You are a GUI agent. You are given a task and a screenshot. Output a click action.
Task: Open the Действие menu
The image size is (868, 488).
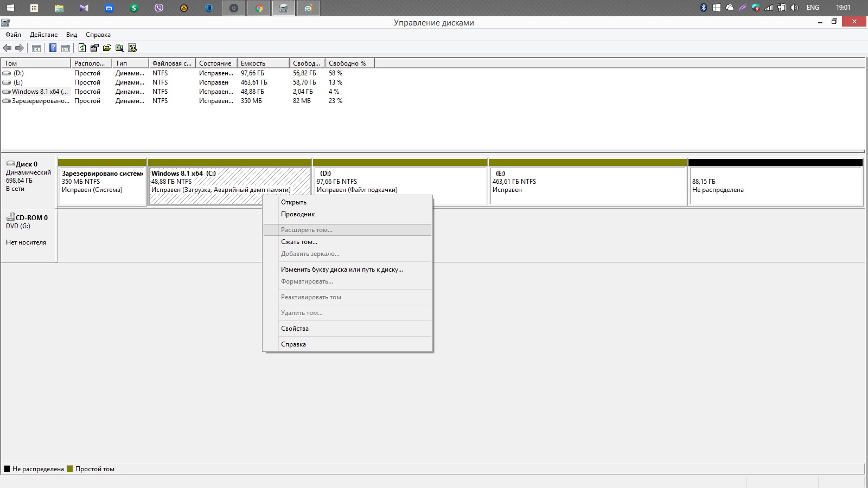pyautogui.click(x=43, y=35)
